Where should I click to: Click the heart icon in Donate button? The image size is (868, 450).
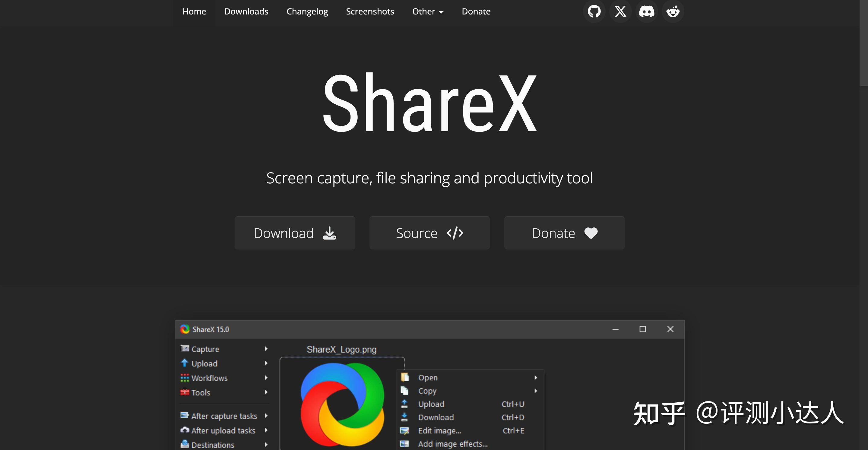[x=591, y=233]
